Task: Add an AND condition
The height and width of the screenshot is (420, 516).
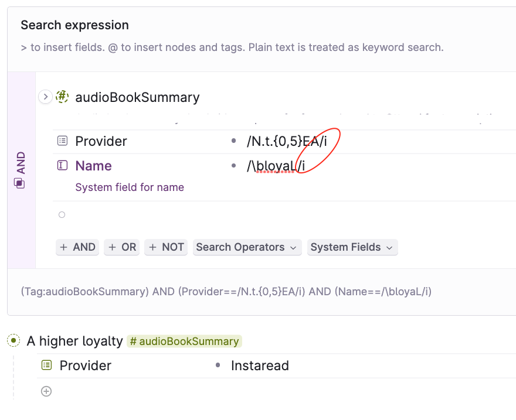Action: 77,247
